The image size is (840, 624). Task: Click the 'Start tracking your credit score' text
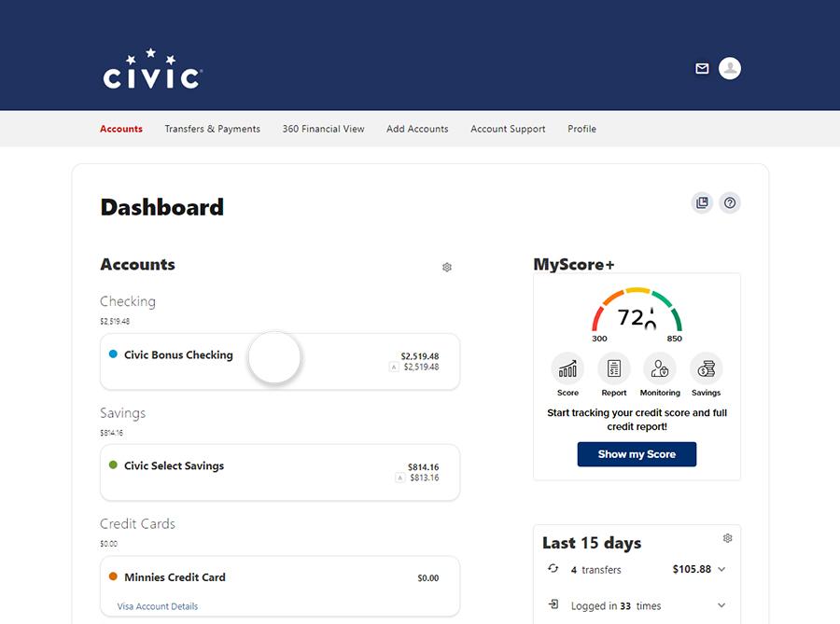tap(637, 420)
